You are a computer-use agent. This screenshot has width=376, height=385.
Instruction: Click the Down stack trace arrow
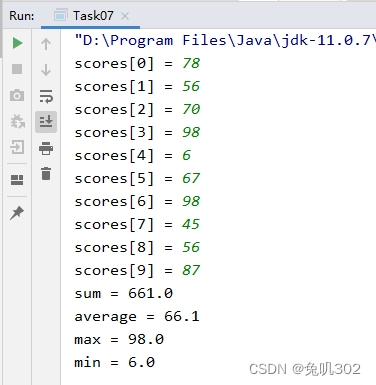(x=46, y=70)
